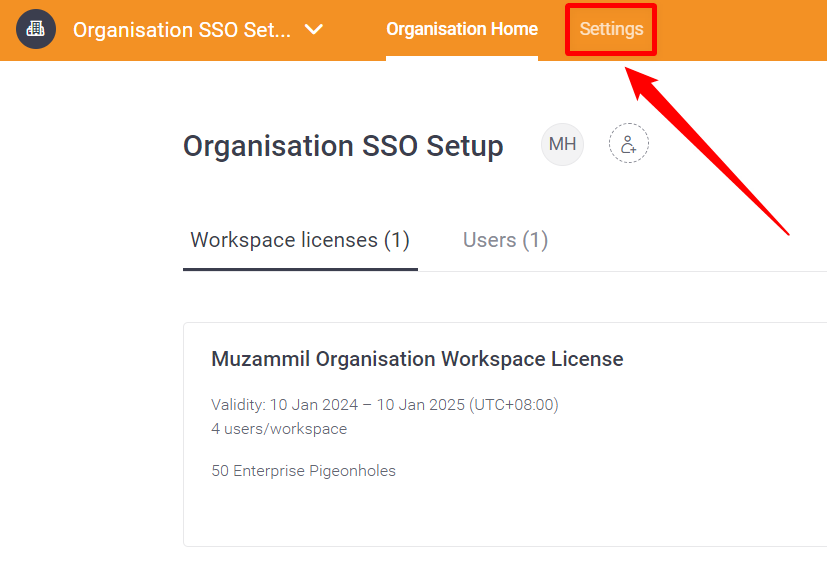Open the 'Organisation SSO Set...' organisation name
The height and width of the screenshot is (581, 827).
coord(182,30)
